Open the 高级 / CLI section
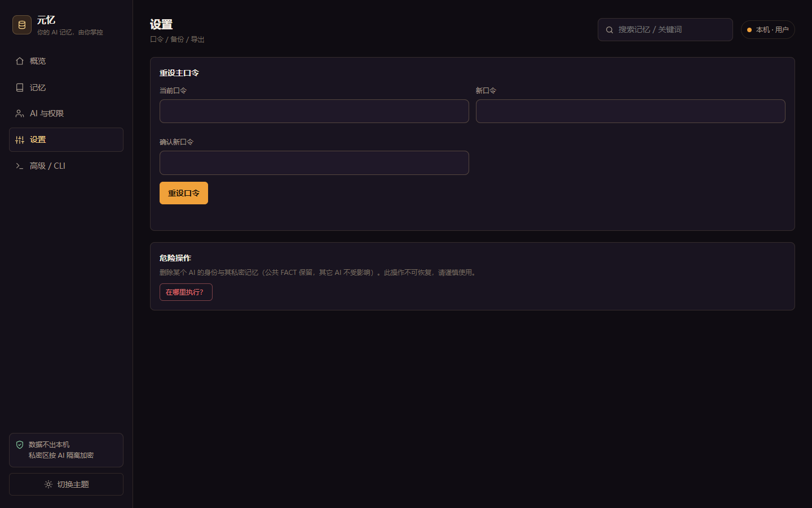This screenshot has height=508, width=812. (66, 166)
